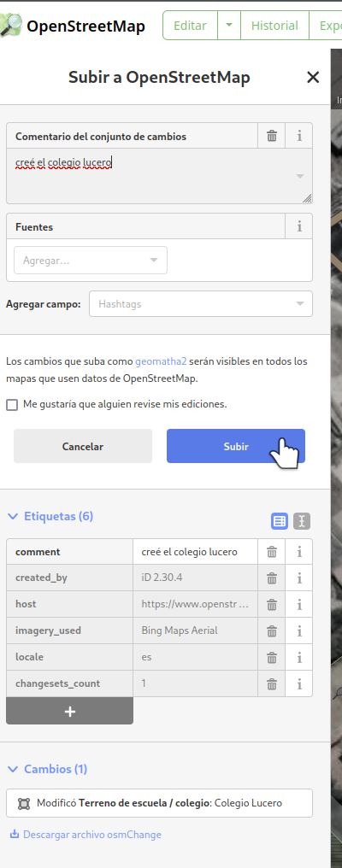Image resolution: width=342 pixels, height=868 pixels.
Task: Switch tags to text view
Action: coord(302,521)
